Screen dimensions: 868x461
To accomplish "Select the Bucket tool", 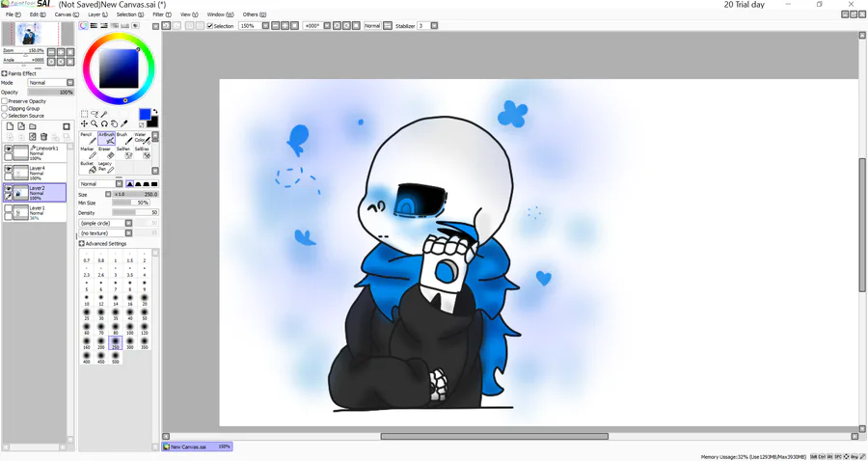I will [x=88, y=167].
